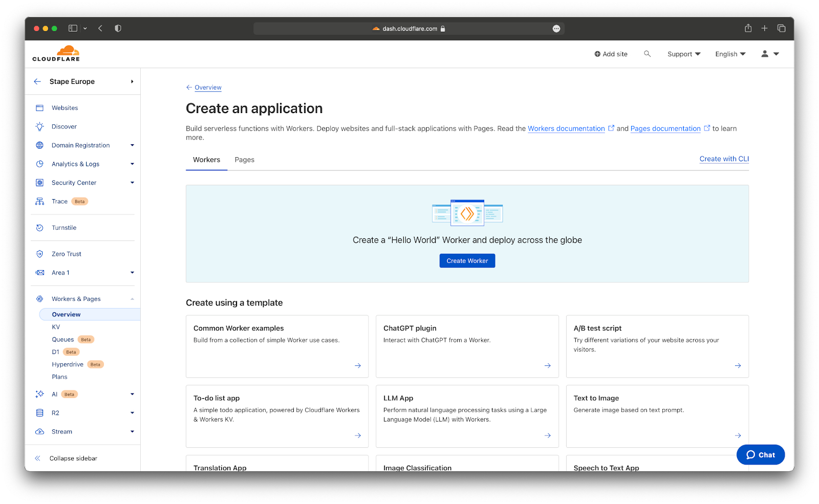Show Safari tab overview icon
Image resolution: width=819 pixels, height=504 pixels.
781,28
